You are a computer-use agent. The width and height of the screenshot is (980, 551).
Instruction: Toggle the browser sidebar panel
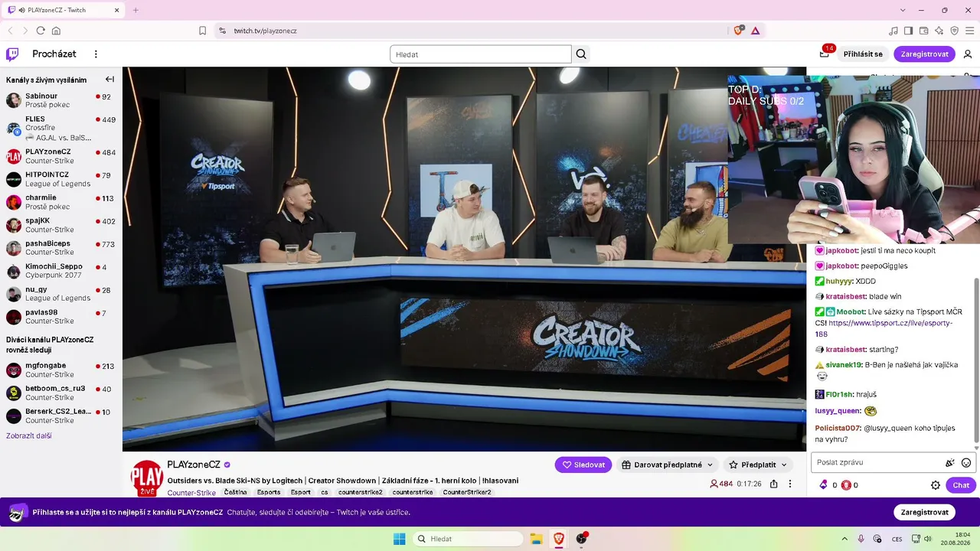[908, 31]
